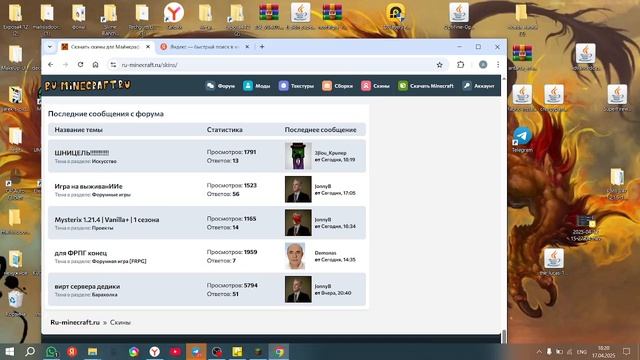The width and height of the screenshot is (640, 360).
Task: Click JonnyB avatar in Игра на выживанИИе row
Action: coord(298,189)
